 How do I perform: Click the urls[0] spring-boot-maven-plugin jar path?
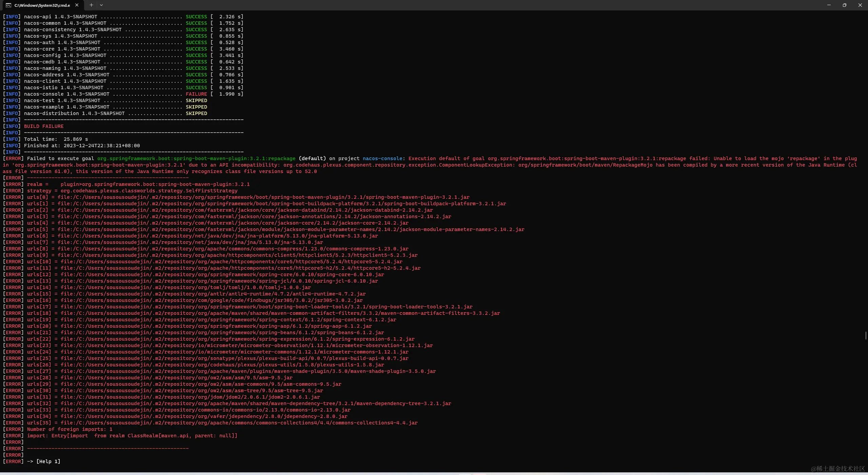pyautogui.click(x=263, y=197)
